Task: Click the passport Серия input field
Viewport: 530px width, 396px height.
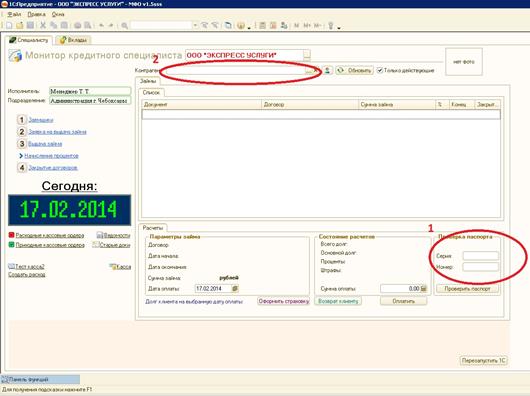Action: pos(480,256)
